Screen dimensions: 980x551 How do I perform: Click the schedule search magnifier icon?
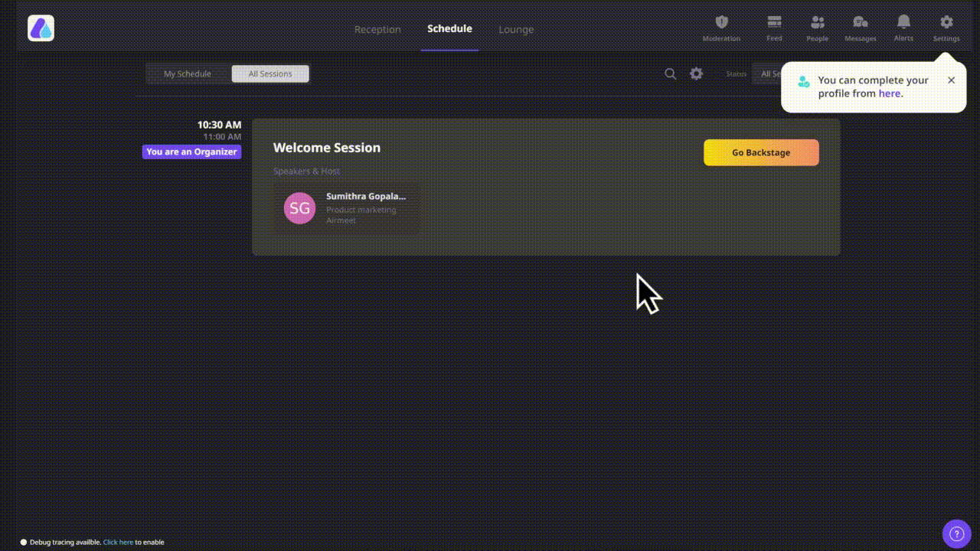click(670, 73)
